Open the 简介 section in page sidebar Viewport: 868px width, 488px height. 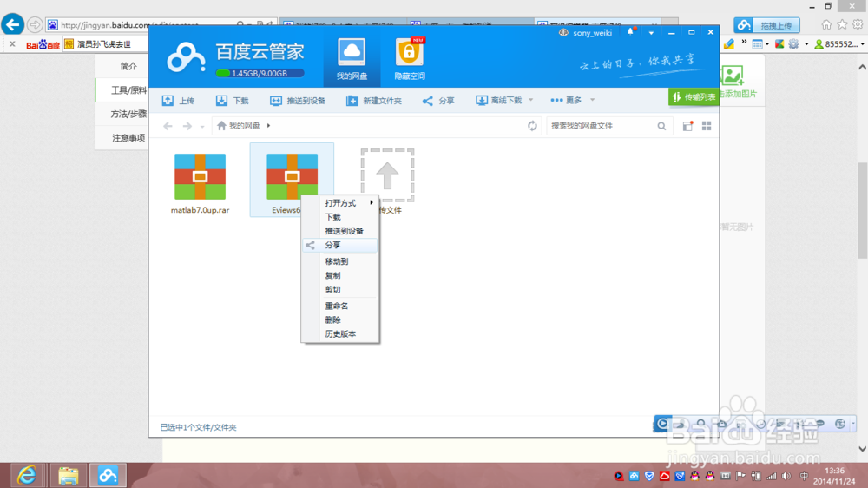coord(128,66)
